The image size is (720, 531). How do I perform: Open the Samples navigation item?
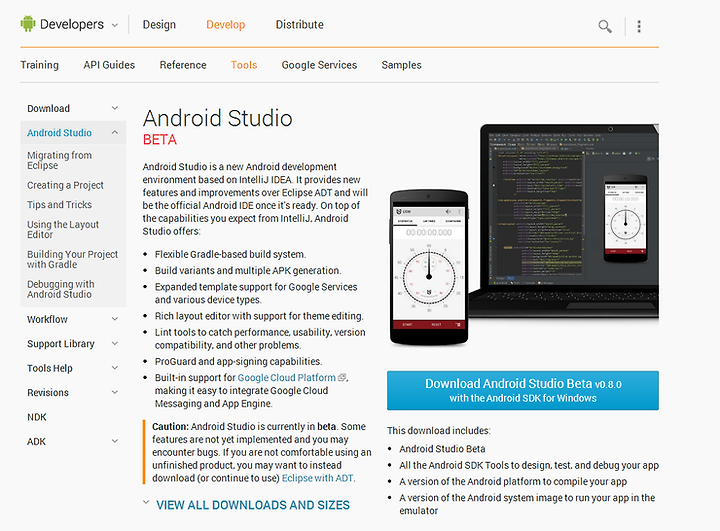[401, 65]
